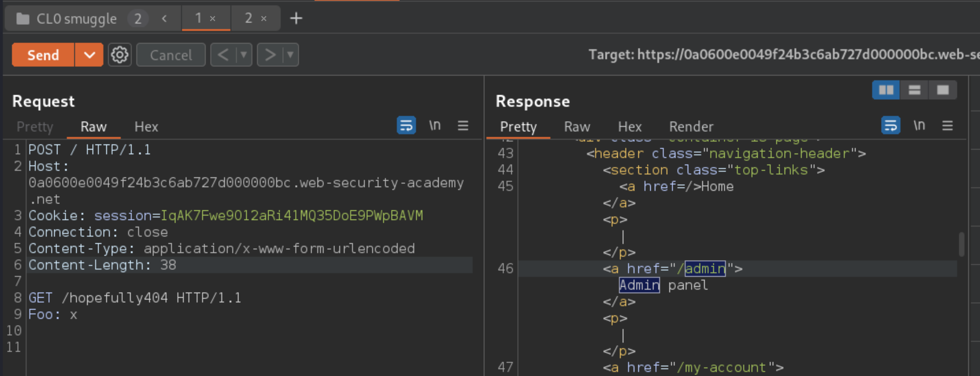Select the Request Hex view tab

coord(146,127)
